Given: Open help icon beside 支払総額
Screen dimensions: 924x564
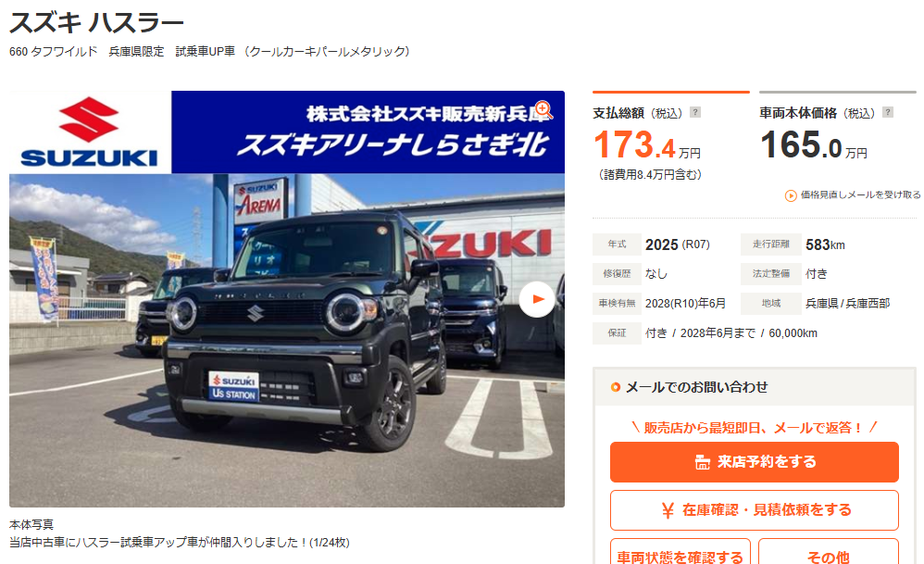Looking at the screenshot, I should point(695,112).
